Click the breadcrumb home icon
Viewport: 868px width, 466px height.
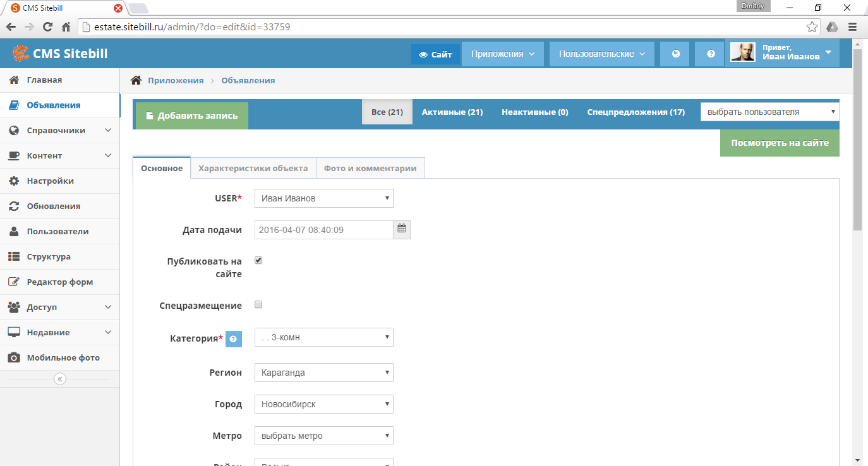coord(136,80)
